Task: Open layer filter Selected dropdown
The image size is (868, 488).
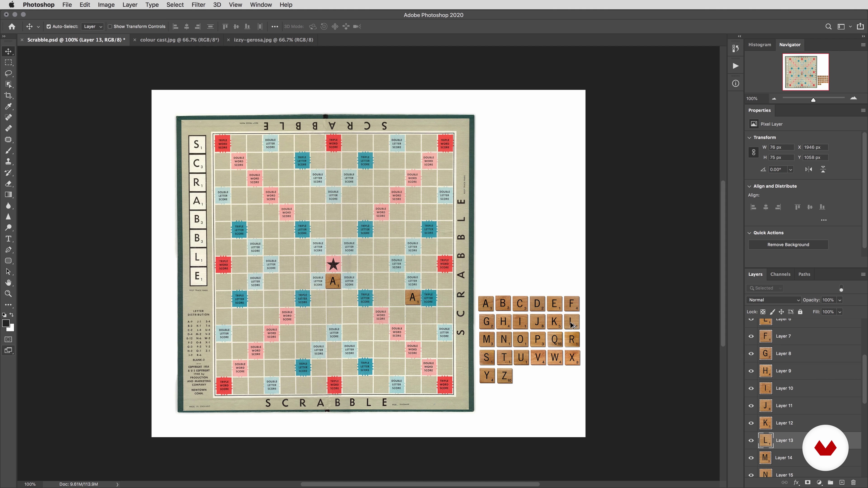Action: click(765, 288)
